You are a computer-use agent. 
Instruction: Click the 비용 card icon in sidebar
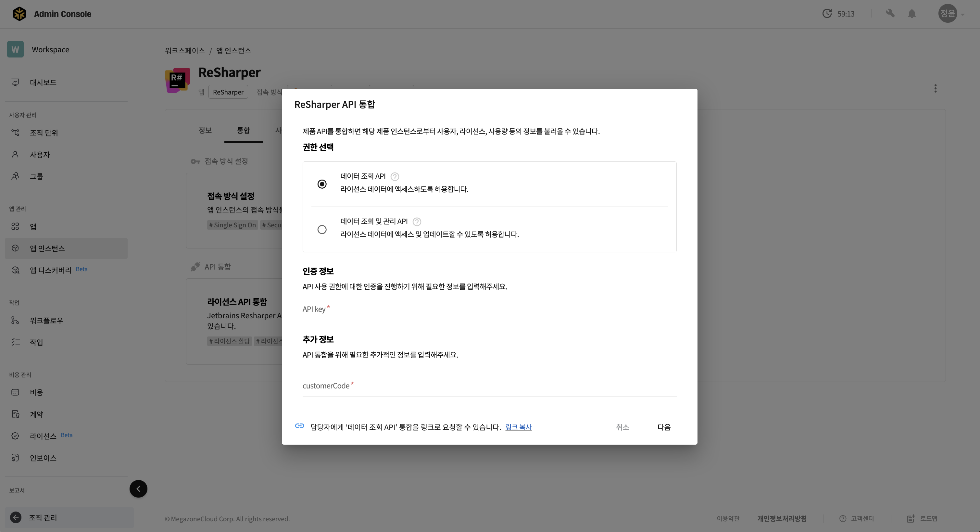click(x=15, y=392)
